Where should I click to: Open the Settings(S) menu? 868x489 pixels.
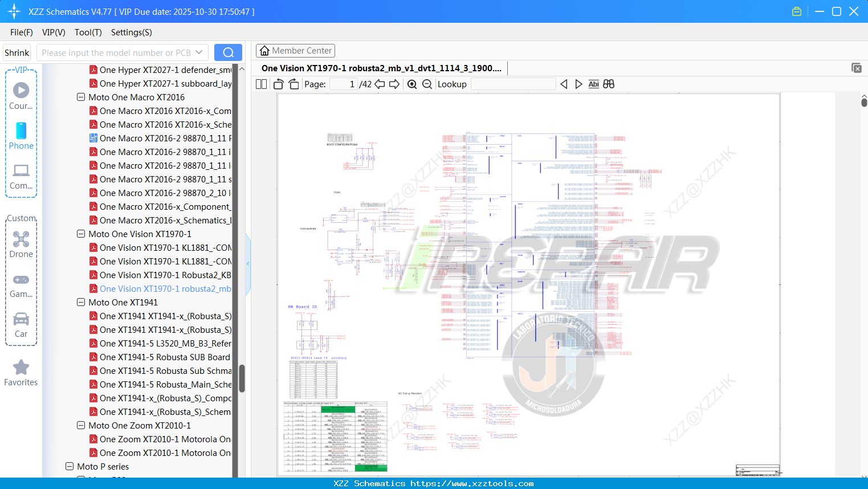tap(131, 32)
